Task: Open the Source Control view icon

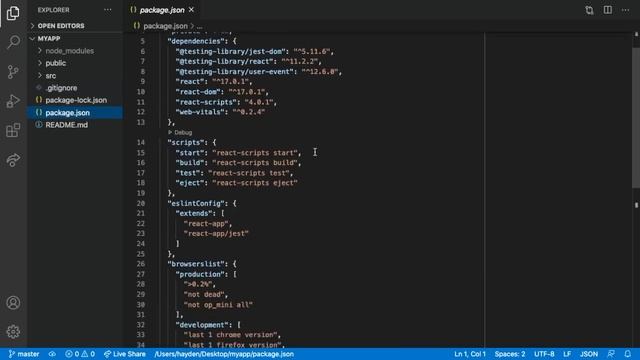Action: point(13,72)
